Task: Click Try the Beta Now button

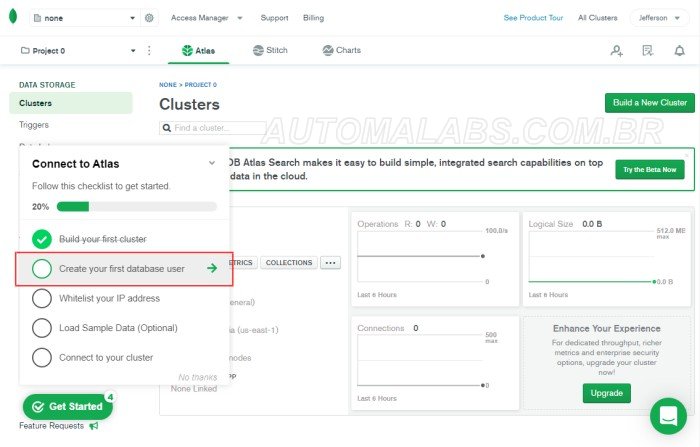Action: (650, 170)
